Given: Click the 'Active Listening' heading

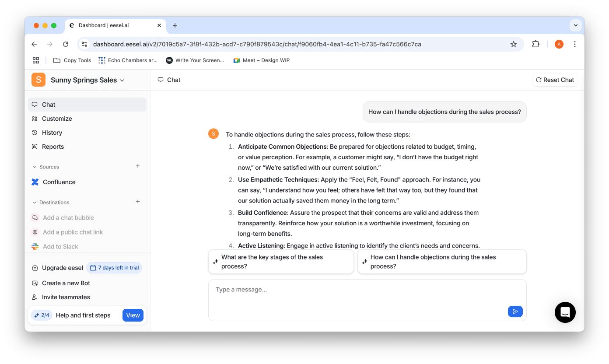Looking at the screenshot, I should [261, 246].
